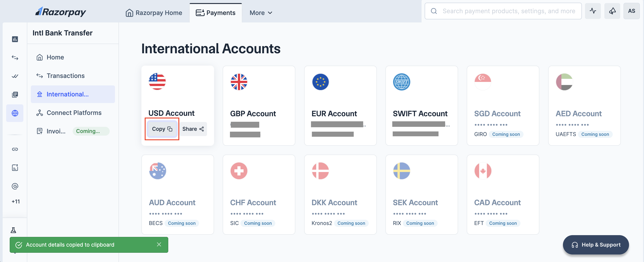The image size is (644, 262).
Task: Open the analytics bar chart icon in sidebar
Action: (x=15, y=39)
